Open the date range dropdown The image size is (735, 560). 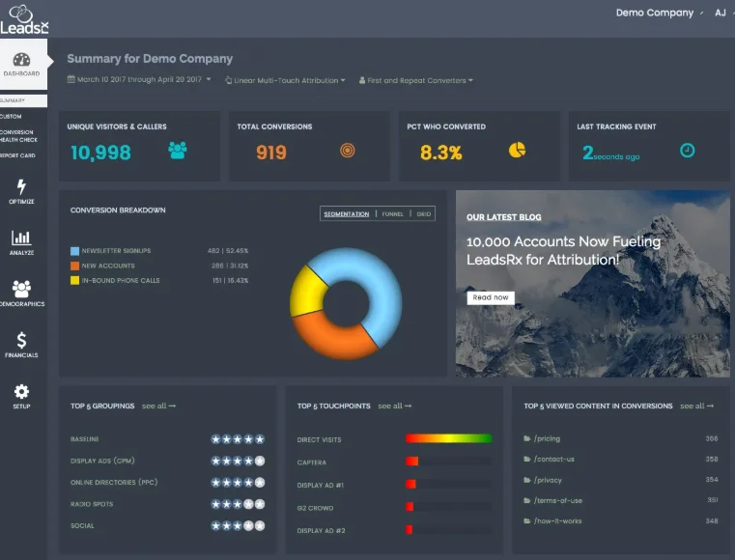(139, 80)
